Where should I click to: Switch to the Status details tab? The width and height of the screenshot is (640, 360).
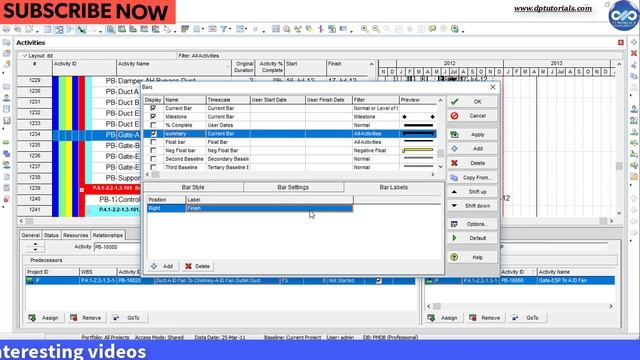(x=51, y=236)
